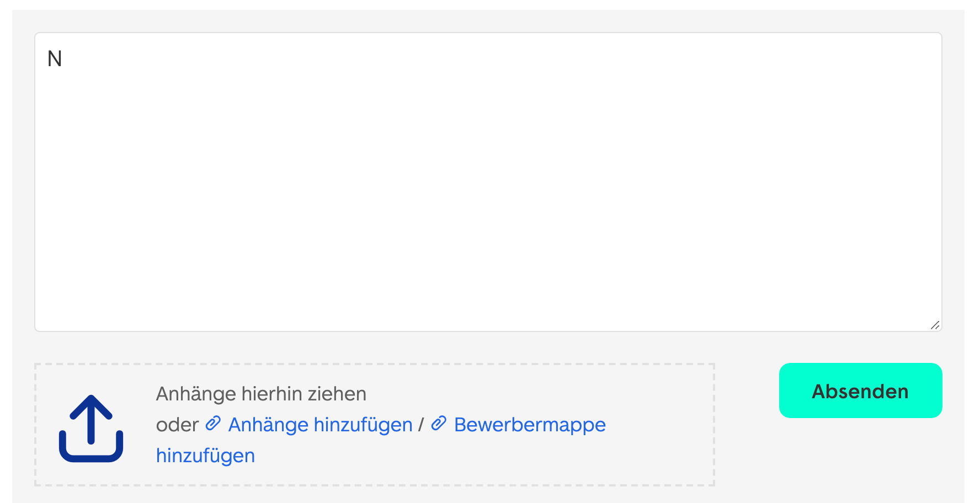The width and height of the screenshot is (980, 503).
Task: Click the wrapped 'hinzufügen' link line
Action: [x=205, y=456]
